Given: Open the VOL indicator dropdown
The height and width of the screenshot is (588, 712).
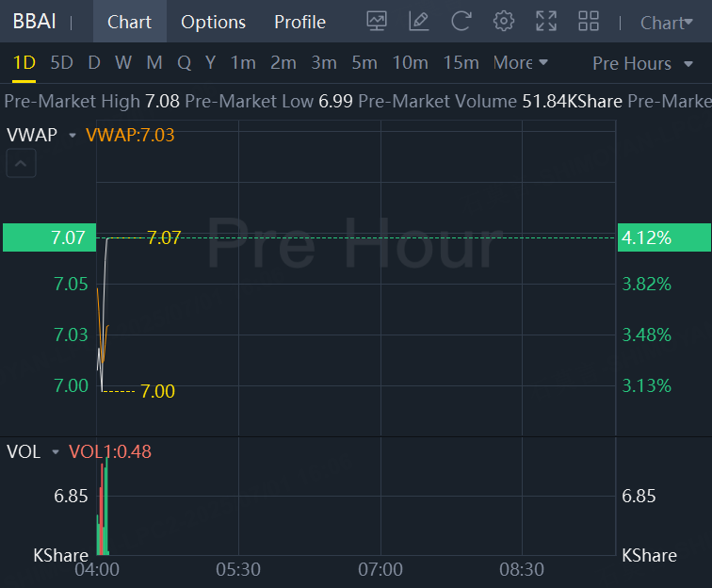Looking at the screenshot, I should click(x=56, y=452).
